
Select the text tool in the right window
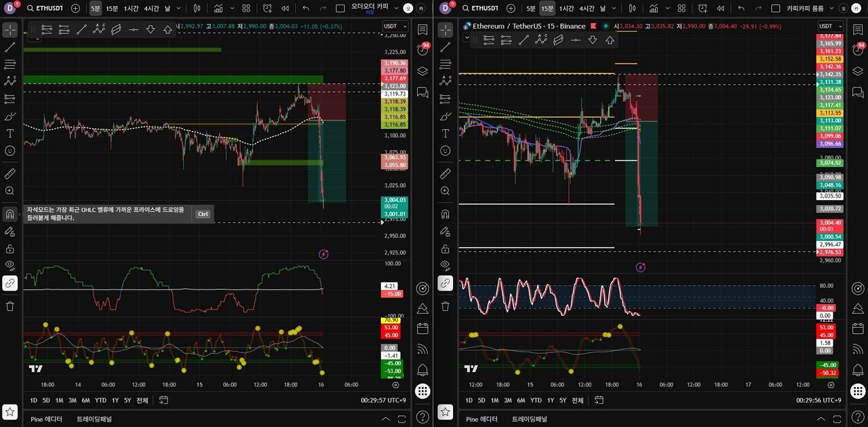[x=446, y=134]
